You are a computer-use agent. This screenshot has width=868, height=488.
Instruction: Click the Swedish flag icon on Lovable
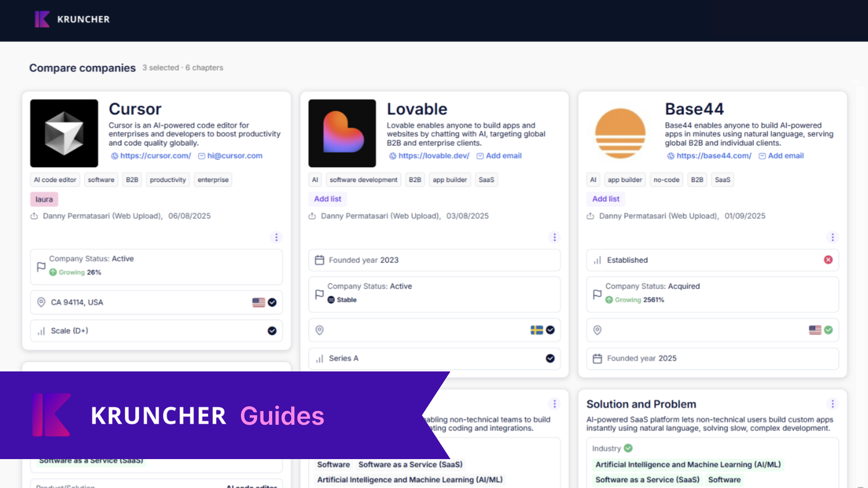point(537,330)
